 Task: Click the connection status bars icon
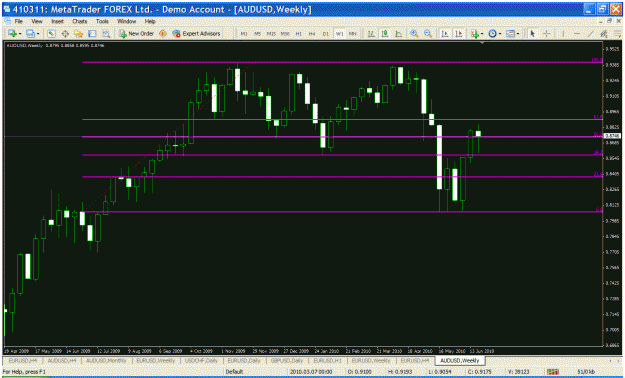(x=552, y=372)
